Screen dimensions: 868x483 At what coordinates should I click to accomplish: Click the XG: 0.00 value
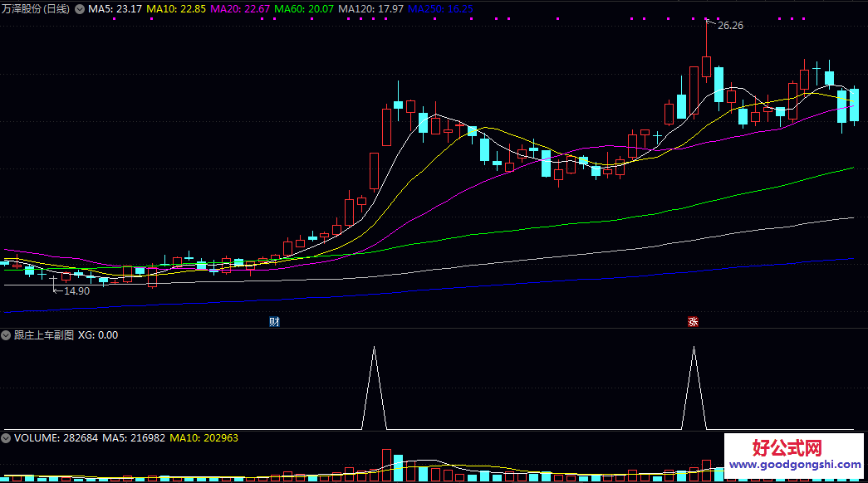point(98,335)
